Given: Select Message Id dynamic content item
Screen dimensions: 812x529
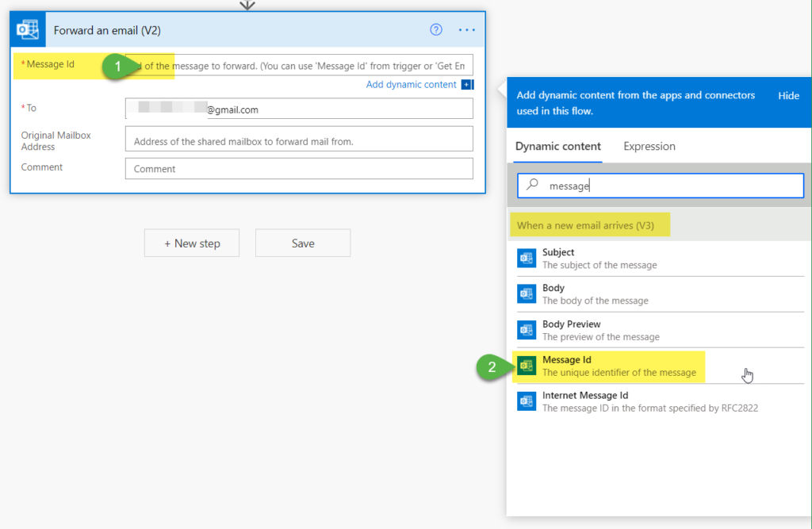Looking at the screenshot, I should coord(661,366).
